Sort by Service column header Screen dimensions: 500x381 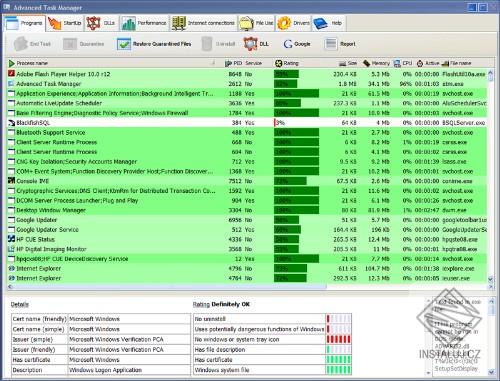(x=253, y=63)
